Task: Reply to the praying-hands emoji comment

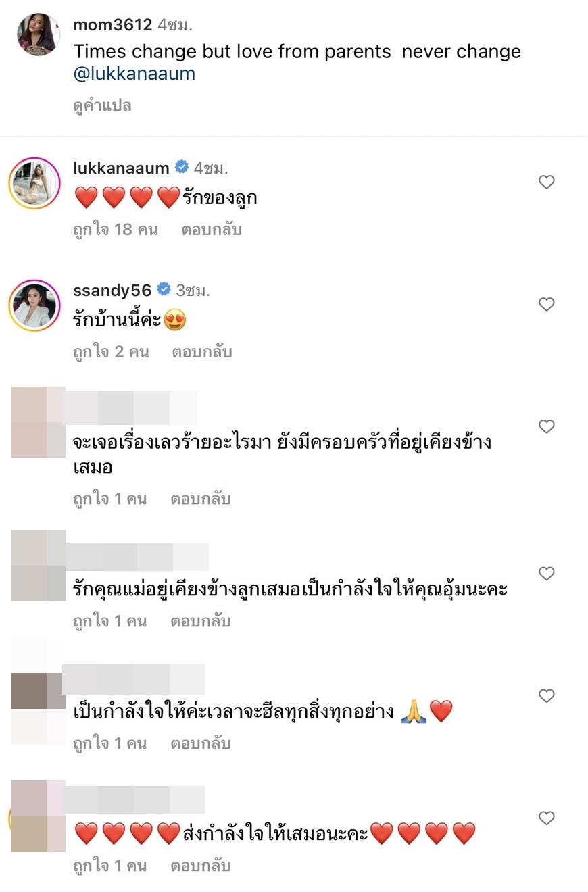Action: [x=201, y=744]
